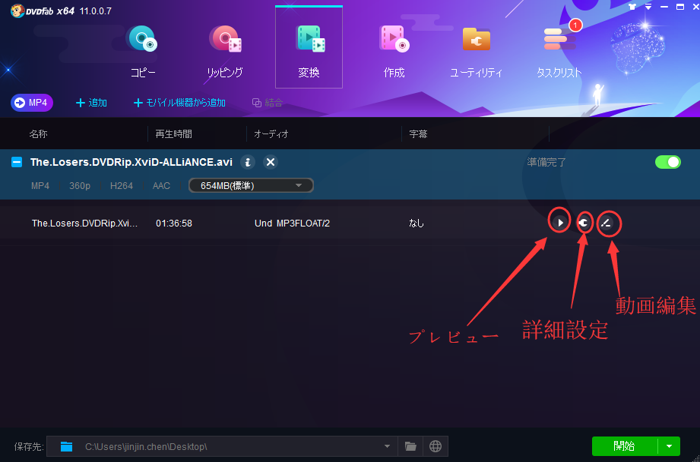Remove the file with the X icon

(x=271, y=162)
